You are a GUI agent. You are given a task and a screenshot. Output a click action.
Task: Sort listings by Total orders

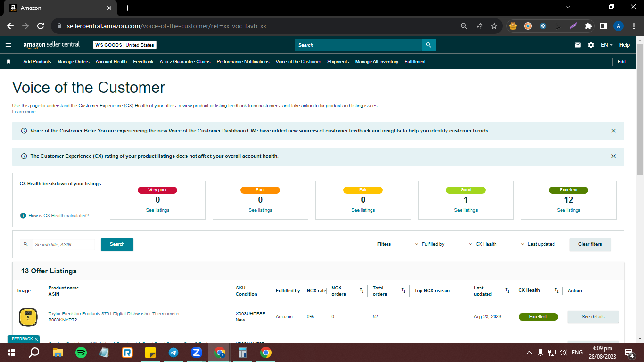coord(403,290)
